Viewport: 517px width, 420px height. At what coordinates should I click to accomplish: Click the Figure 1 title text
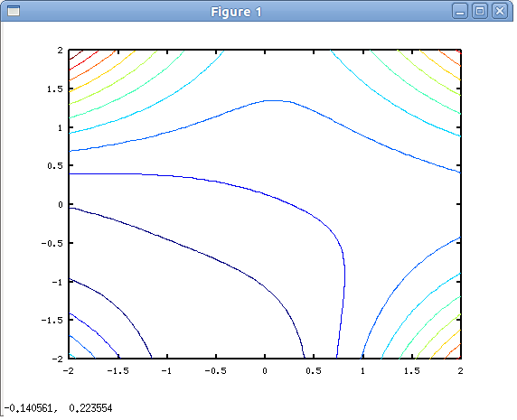[236, 12]
